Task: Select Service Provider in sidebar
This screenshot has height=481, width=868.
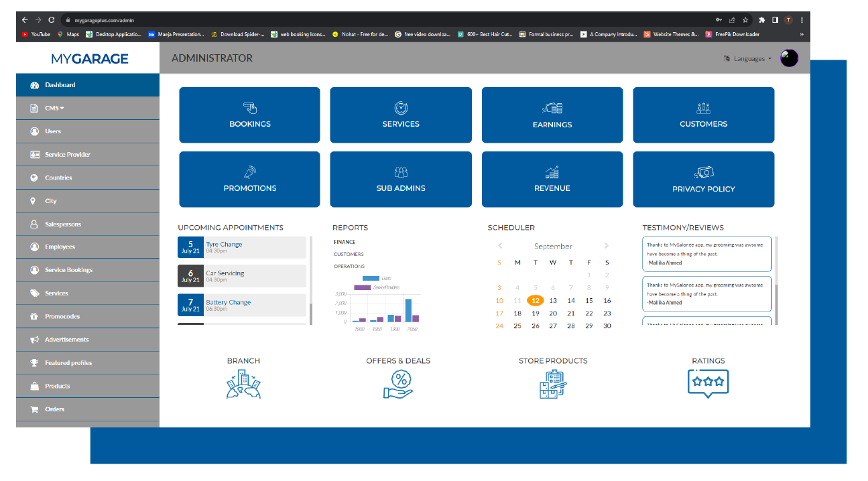Action: pos(67,155)
